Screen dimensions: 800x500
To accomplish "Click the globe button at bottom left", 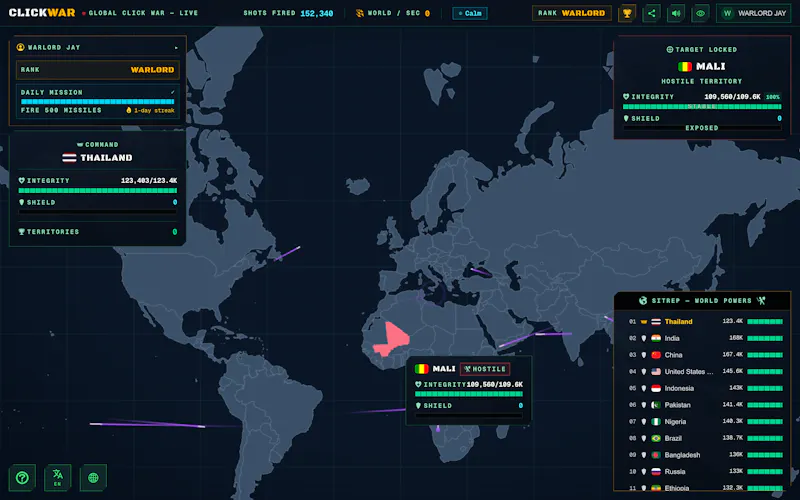I will point(93,478).
